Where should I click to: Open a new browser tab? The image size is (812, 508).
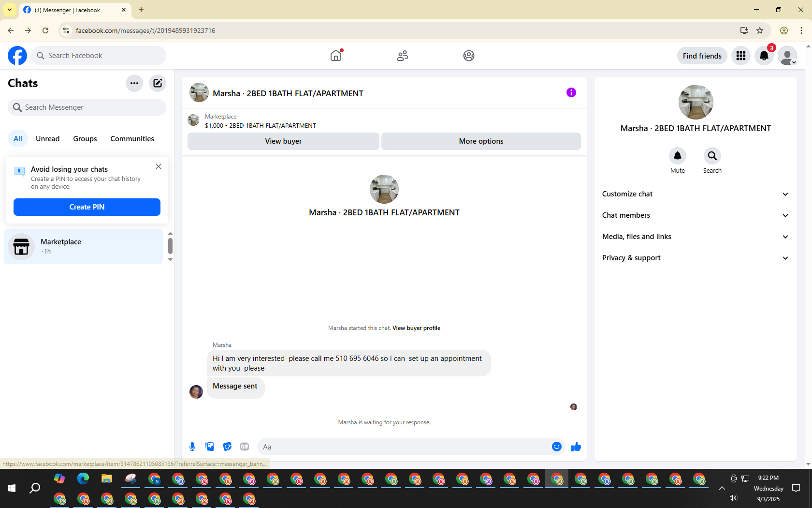pos(141,10)
